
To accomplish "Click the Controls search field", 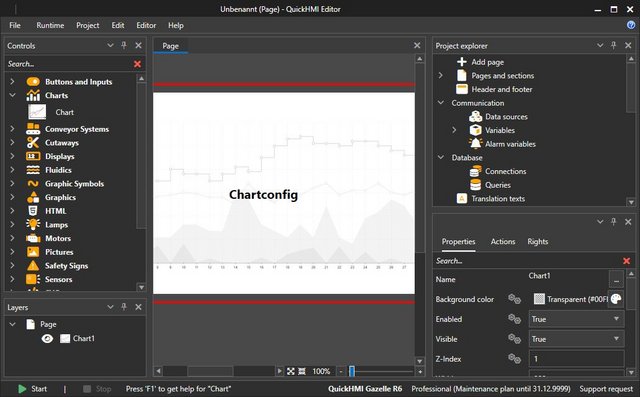I will pyautogui.click(x=68, y=64).
